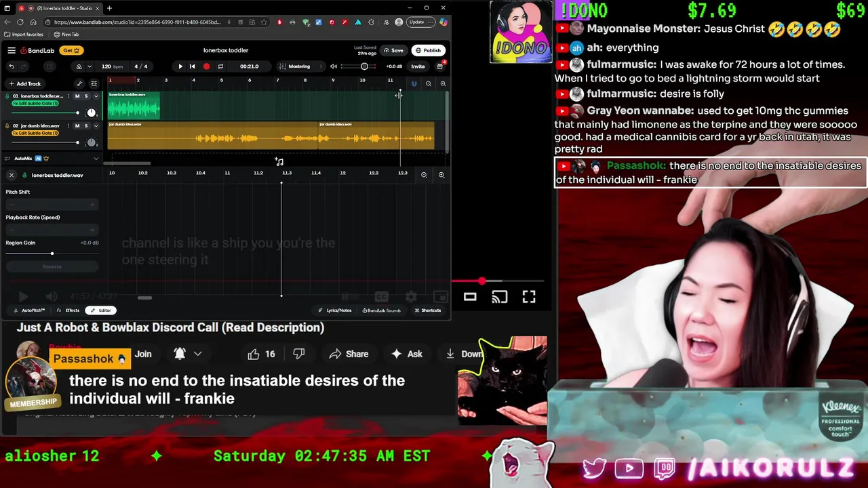Screen dimensions: 868x488
Task: Click the Invite button
Action: [418, 66]
